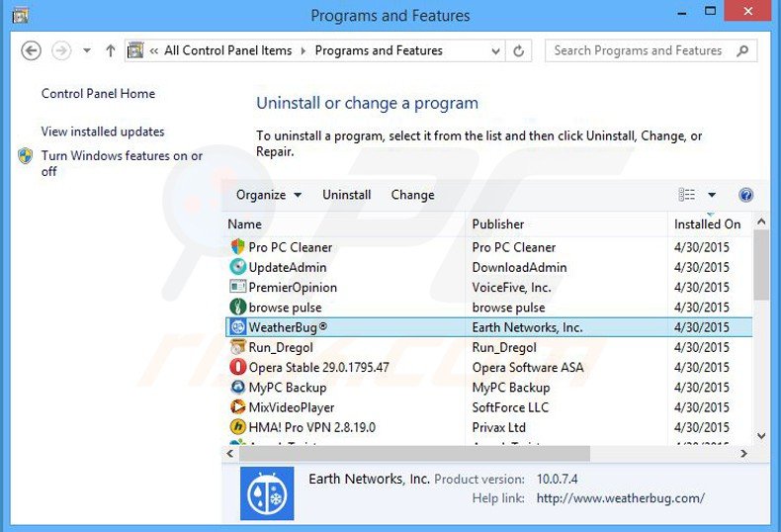Select MyPC Backup program name
781x532 pixels.
coord(288,388)
